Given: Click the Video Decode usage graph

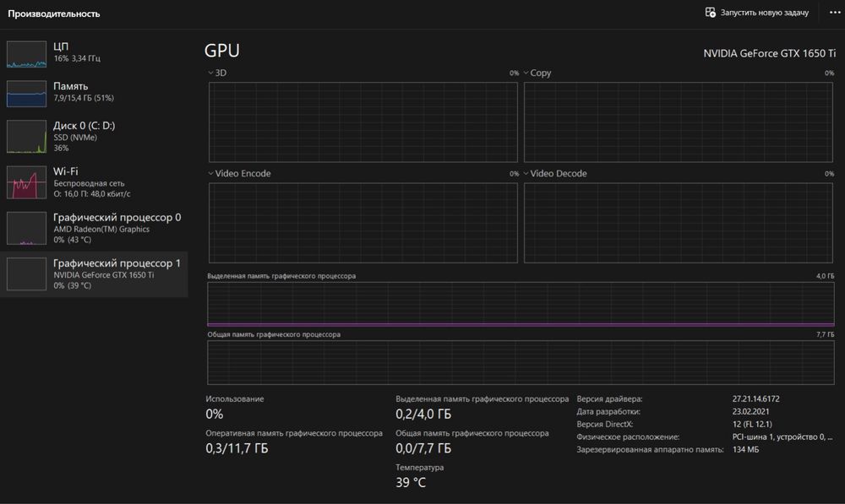Looking at the screenshot, I should click(x=679, y=223).
